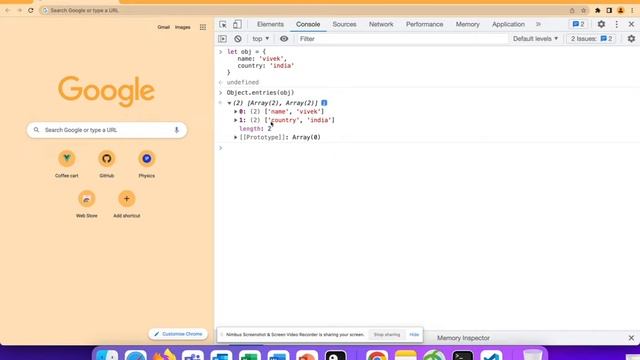640x360 pixels.
Task: Open the extensions puzzle icon
Action: tap(598, 10)
